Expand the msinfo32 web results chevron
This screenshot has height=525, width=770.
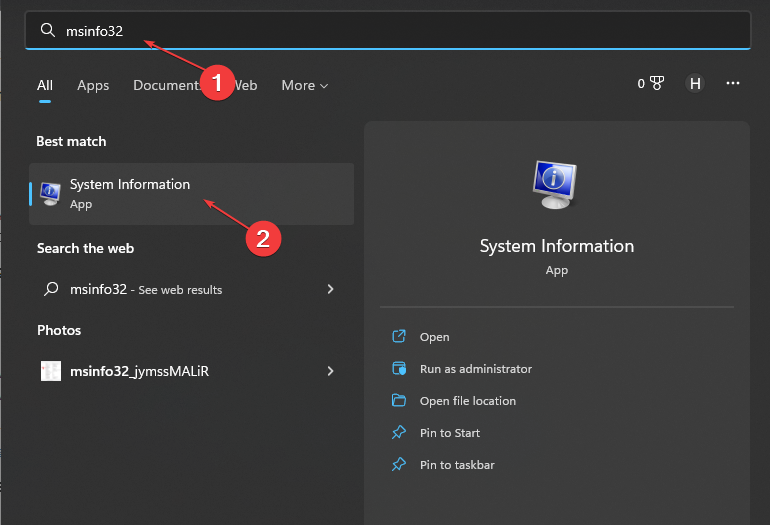click(x=330, y=289)
